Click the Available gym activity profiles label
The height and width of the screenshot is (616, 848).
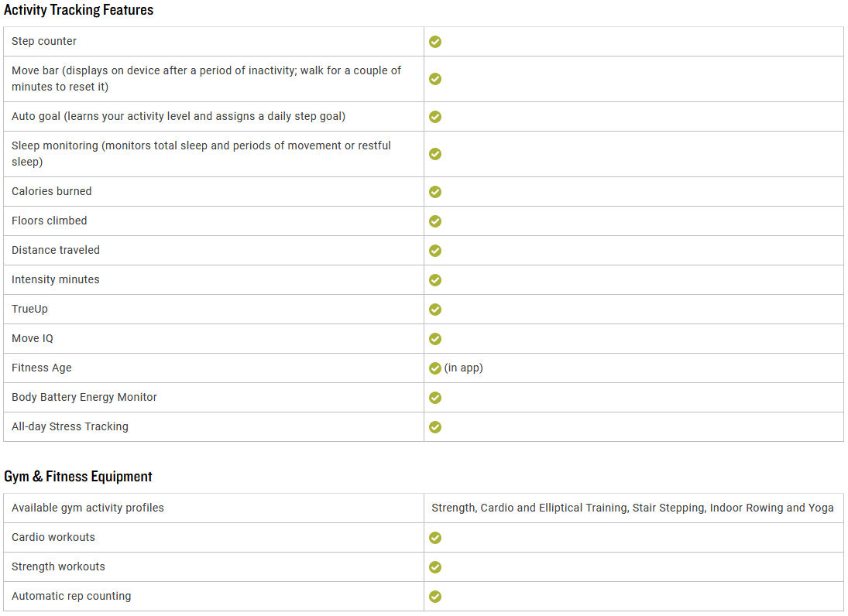point(88,508)
